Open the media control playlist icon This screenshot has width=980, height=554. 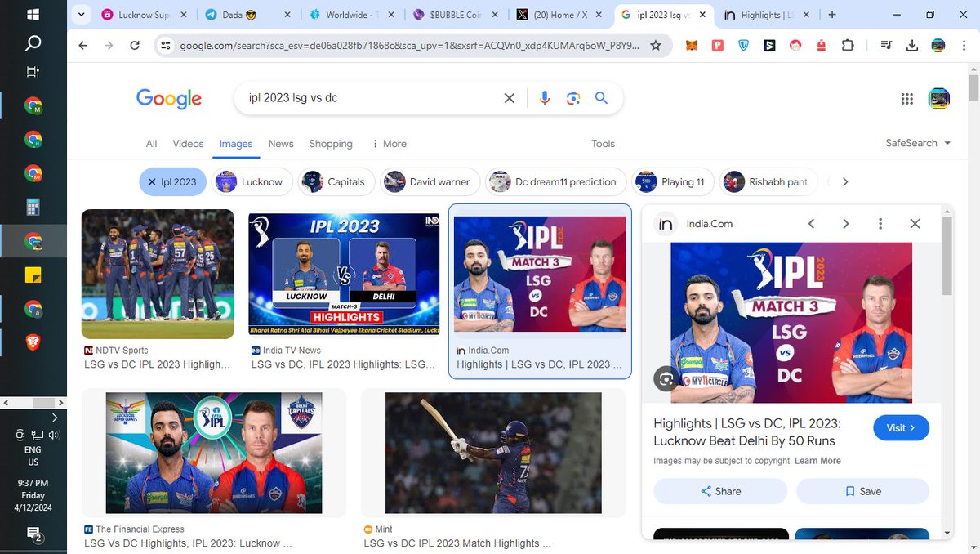tap(886, 46)
